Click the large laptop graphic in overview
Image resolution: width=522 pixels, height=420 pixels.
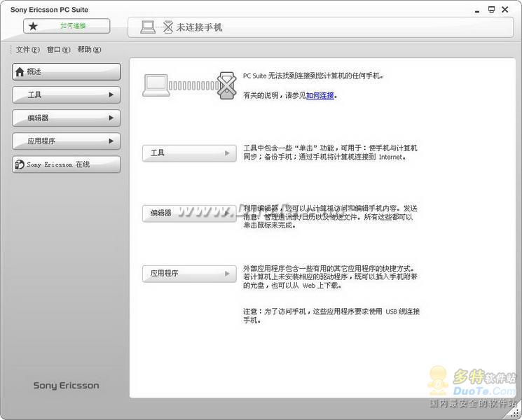pyautogui.click(x=156, y=85)
